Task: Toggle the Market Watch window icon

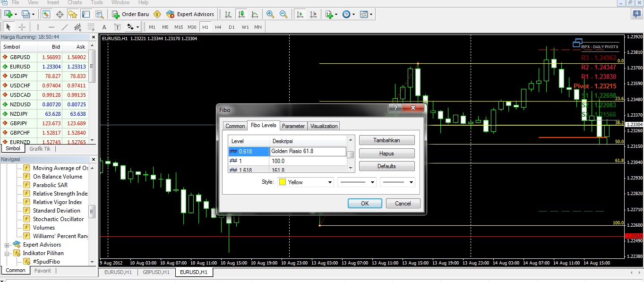Action: point(46,14)
